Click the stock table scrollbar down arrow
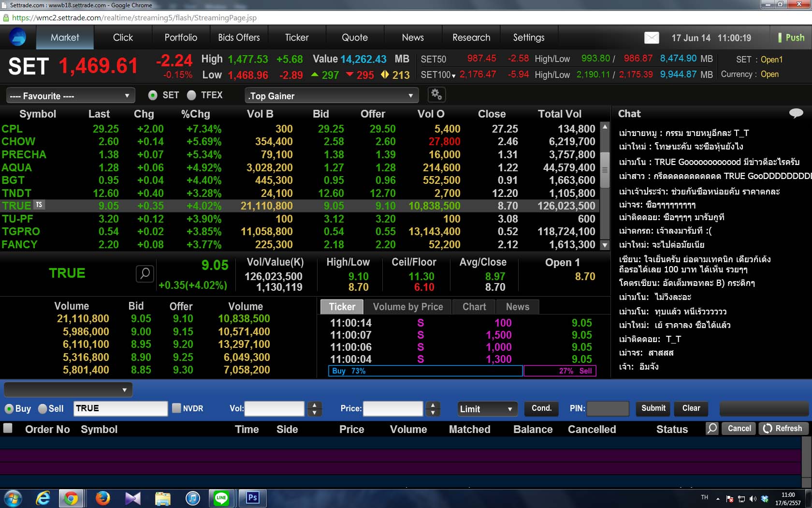Viewport: 812px width, 508px height. (x=605, y=245)
